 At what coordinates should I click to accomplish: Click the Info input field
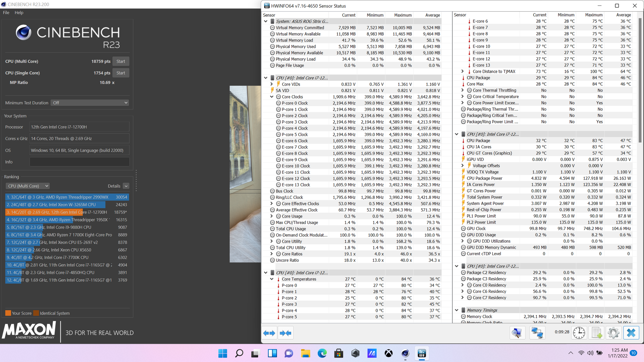click(80, 162)
